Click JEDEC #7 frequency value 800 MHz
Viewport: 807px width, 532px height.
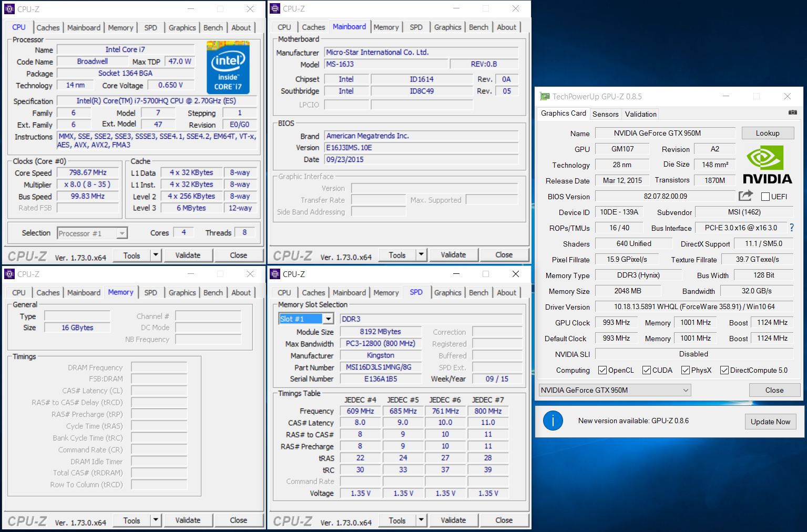point(488,411)
